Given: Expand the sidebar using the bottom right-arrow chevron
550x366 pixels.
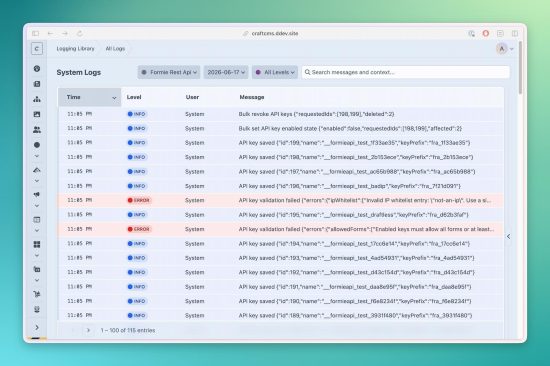Looking at the screenshot, I should pyautogui.click(x=37, y=327).
